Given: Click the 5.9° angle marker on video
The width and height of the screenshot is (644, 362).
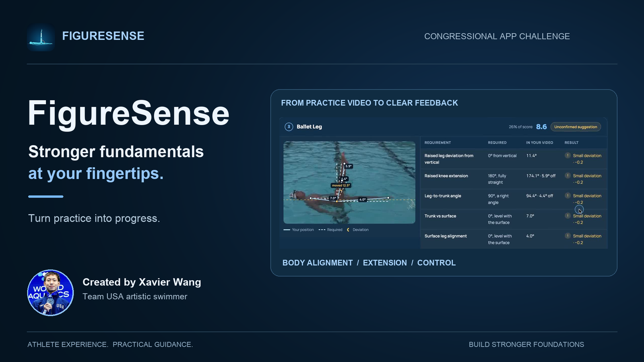Looking at the screenshot, I should click(349, 166).
